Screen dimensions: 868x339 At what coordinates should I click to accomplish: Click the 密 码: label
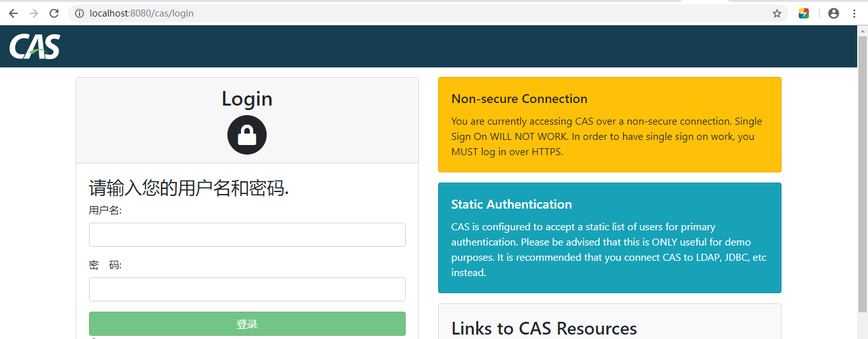(105, 265)
